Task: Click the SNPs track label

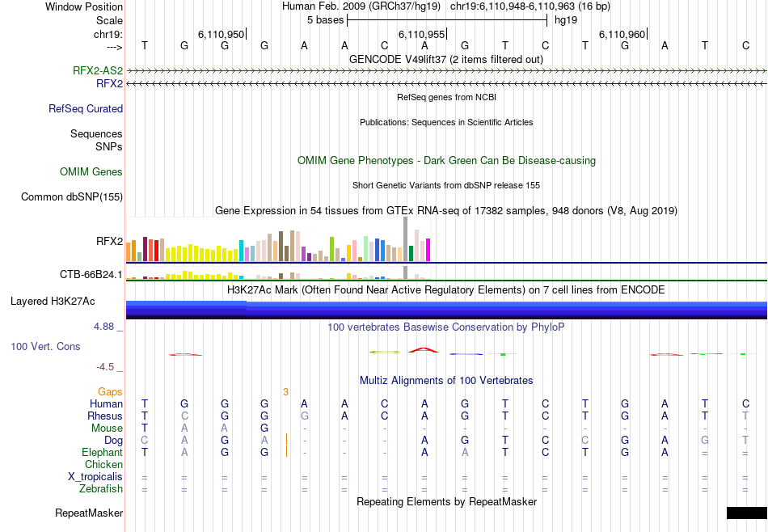Action: coord(109,146)
